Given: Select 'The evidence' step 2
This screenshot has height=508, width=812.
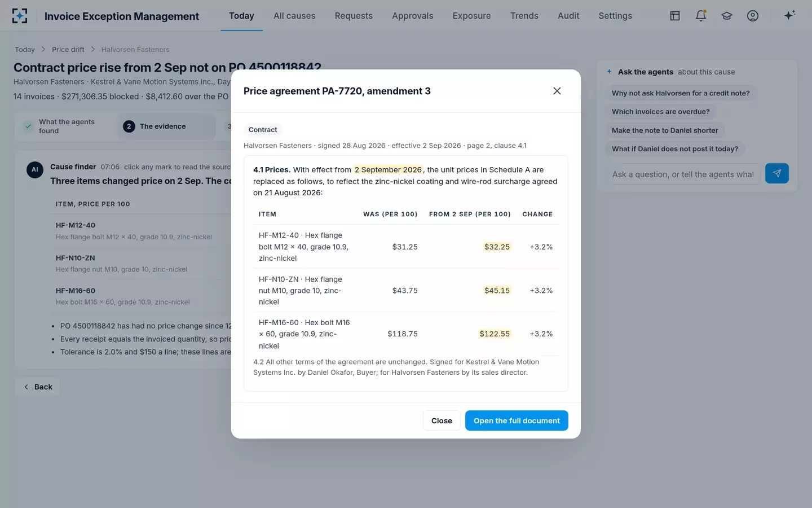Looking at the screenshot, I should (x=167, y=126).
